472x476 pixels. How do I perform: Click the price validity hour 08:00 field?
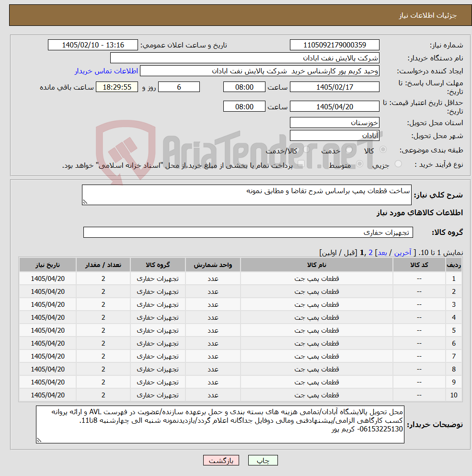[x=244, y=106]
